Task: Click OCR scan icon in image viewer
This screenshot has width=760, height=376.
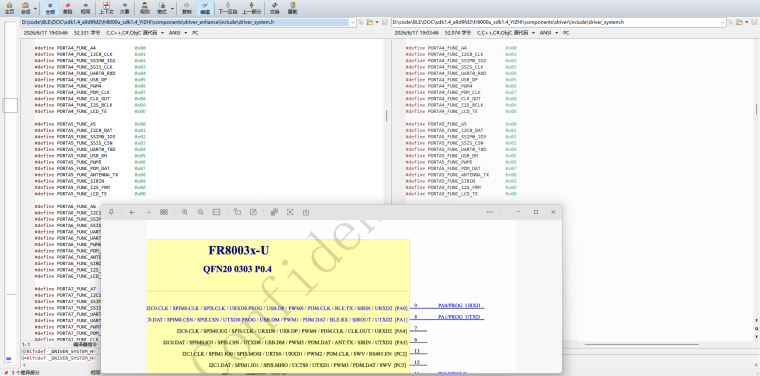Action: coord(290,212)
